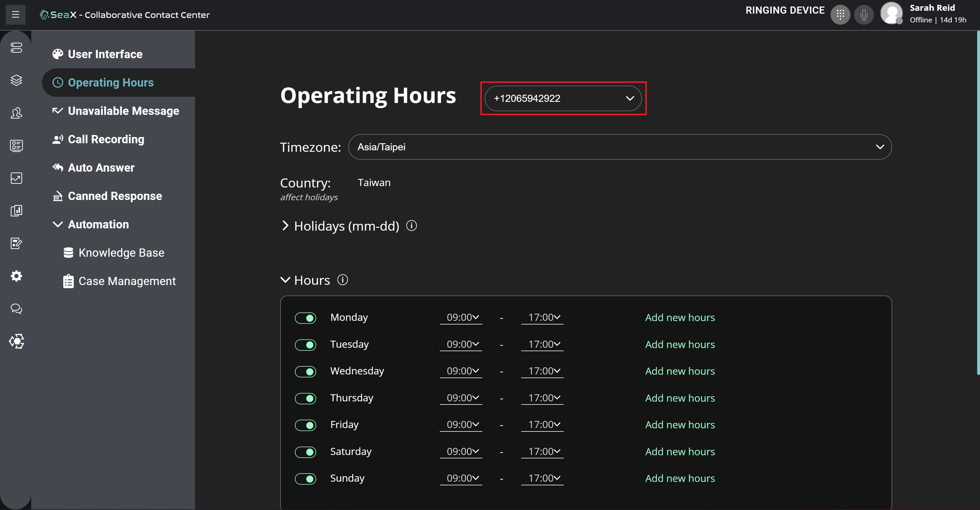
Task: Select the layers icon in the left sidebar
Action: click(16, 80)
